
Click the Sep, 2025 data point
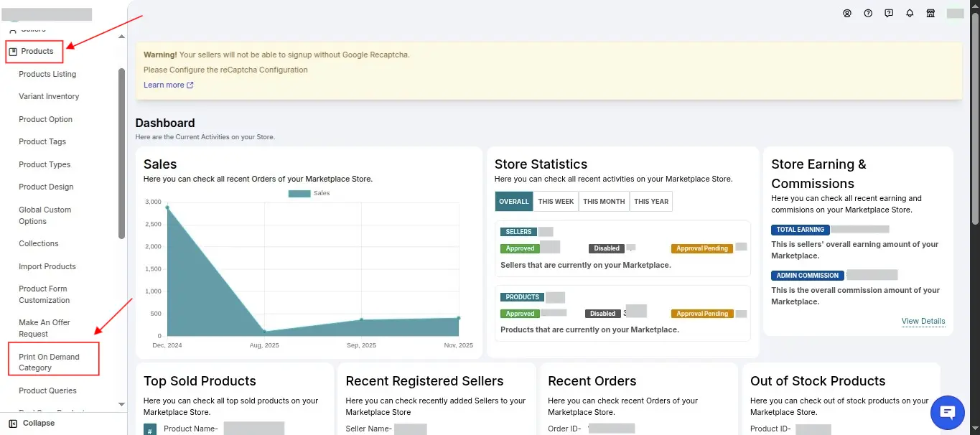point(361,319)
